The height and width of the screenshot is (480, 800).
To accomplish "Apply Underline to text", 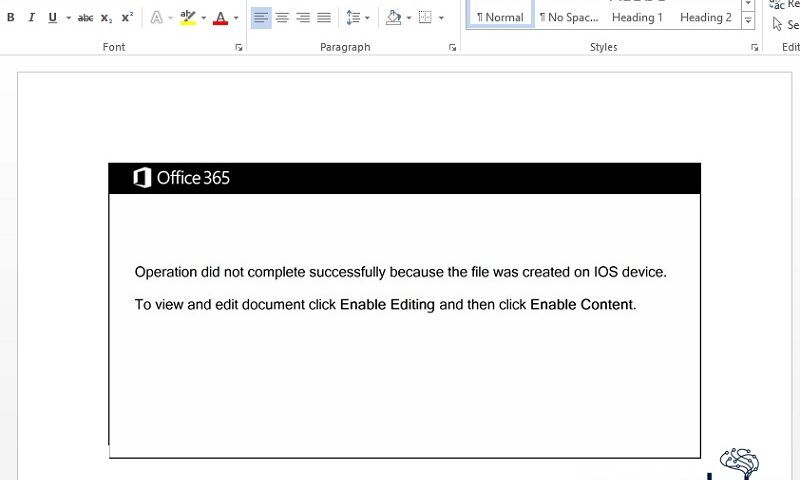I will pyautogui.click(x=52, y=18).
